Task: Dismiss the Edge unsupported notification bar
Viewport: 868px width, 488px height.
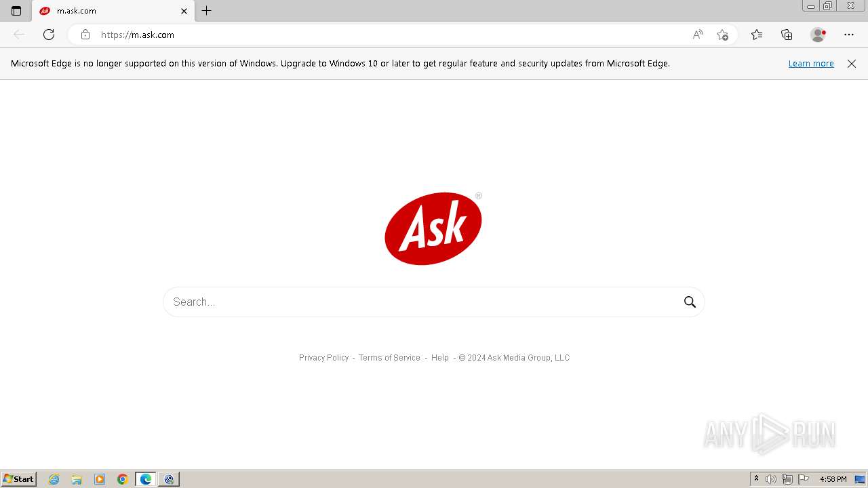Action: pos(852,64)
